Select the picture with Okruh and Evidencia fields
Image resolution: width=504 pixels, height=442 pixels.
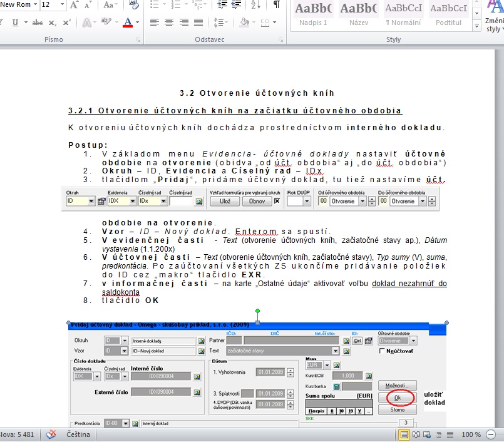point(250,199)
